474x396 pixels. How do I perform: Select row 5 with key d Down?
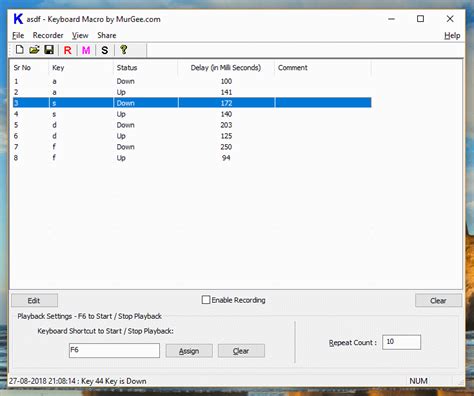192,125
